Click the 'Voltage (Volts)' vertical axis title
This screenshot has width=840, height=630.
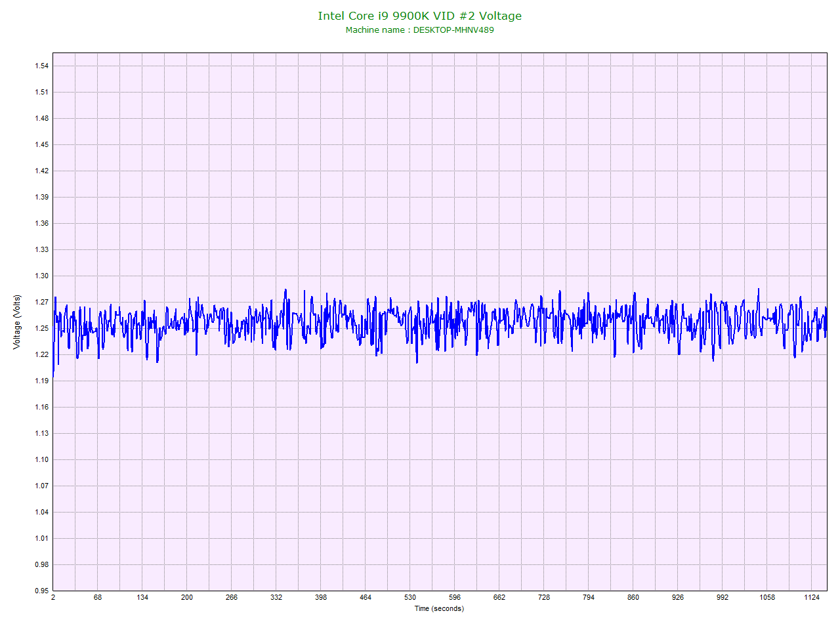(x=17, y=322)
